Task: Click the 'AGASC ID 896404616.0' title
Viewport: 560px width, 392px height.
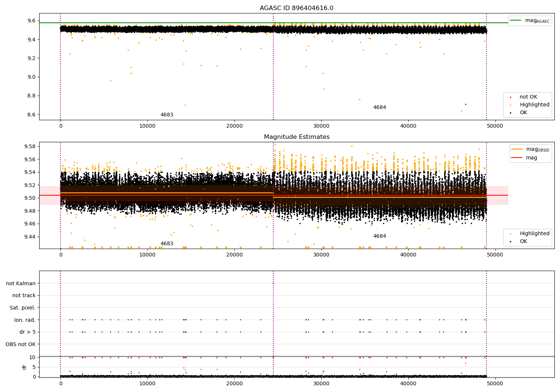Action: [296, 8]
